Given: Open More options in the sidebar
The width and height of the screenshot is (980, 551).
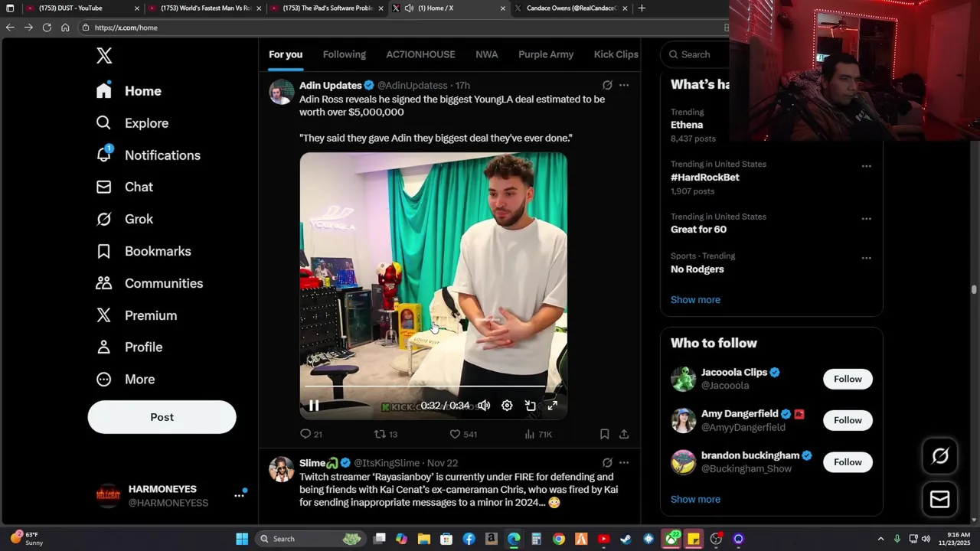Looking at the screenshot, I should pyautogui.click(x=125, y=379).
